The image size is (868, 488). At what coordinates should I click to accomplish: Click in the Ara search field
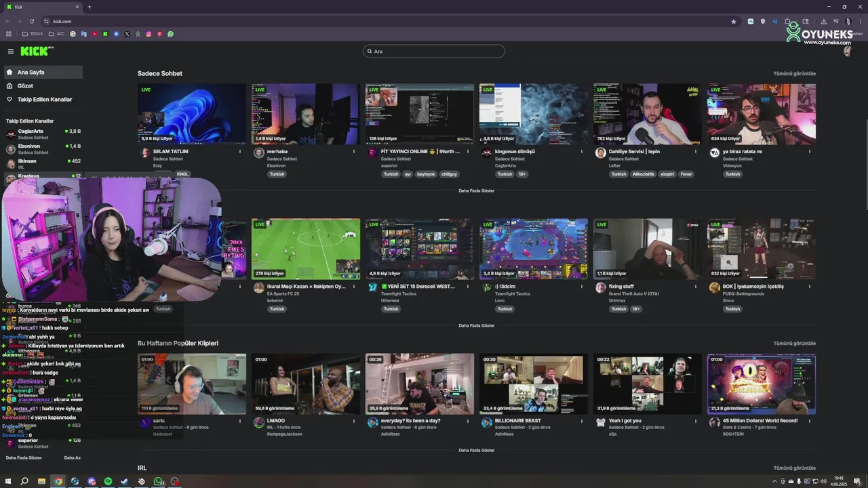[434, 51]
